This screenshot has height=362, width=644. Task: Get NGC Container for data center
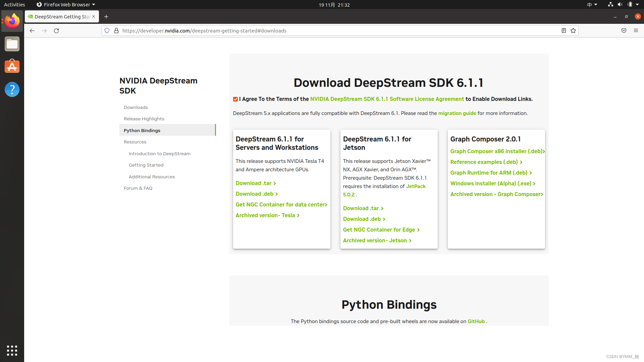[x=281, y=204]
